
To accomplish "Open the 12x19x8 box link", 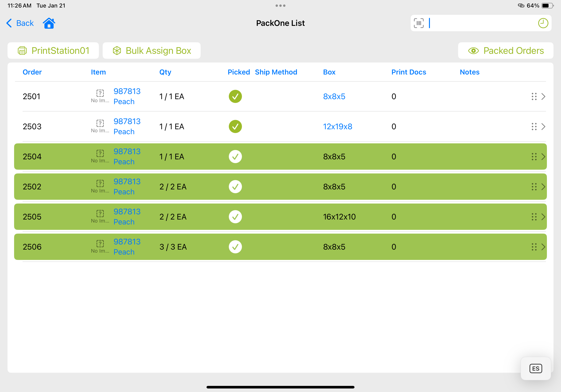I will click(337, 127).
